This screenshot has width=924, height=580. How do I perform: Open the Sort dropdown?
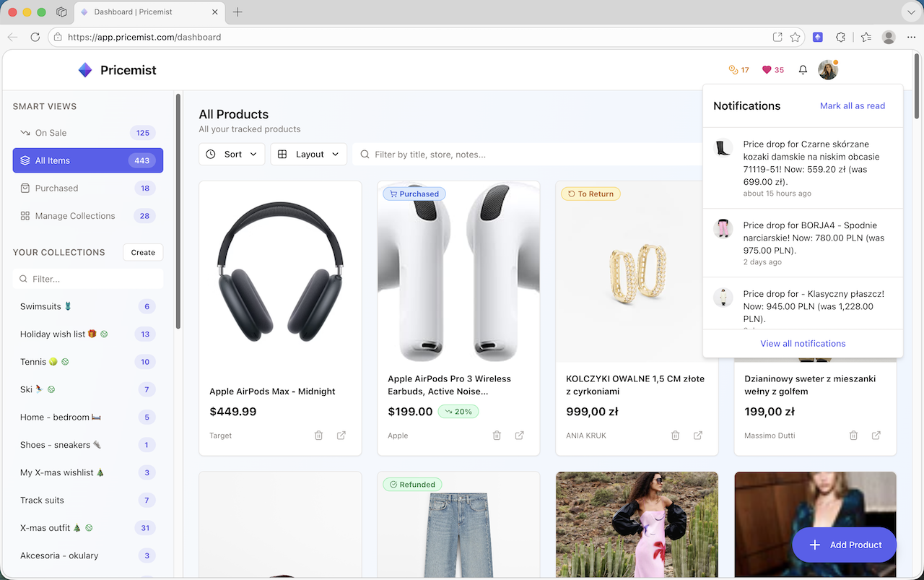232,154
